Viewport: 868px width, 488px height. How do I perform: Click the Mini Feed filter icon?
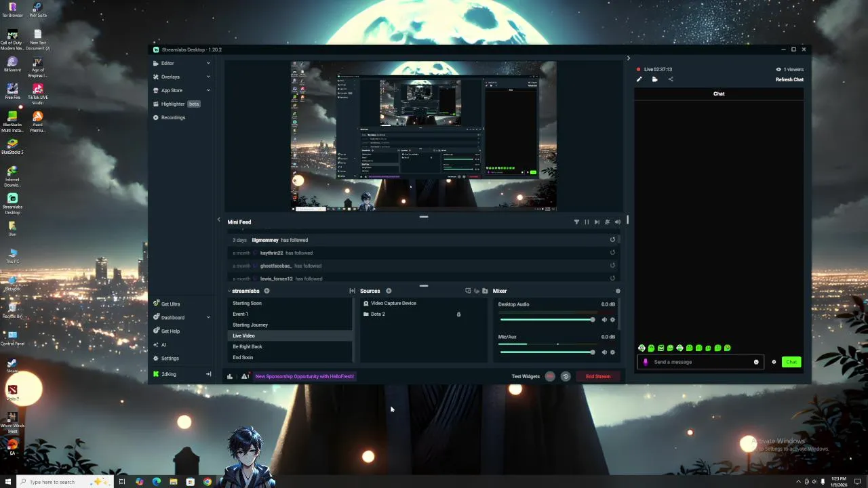[576, 222]
